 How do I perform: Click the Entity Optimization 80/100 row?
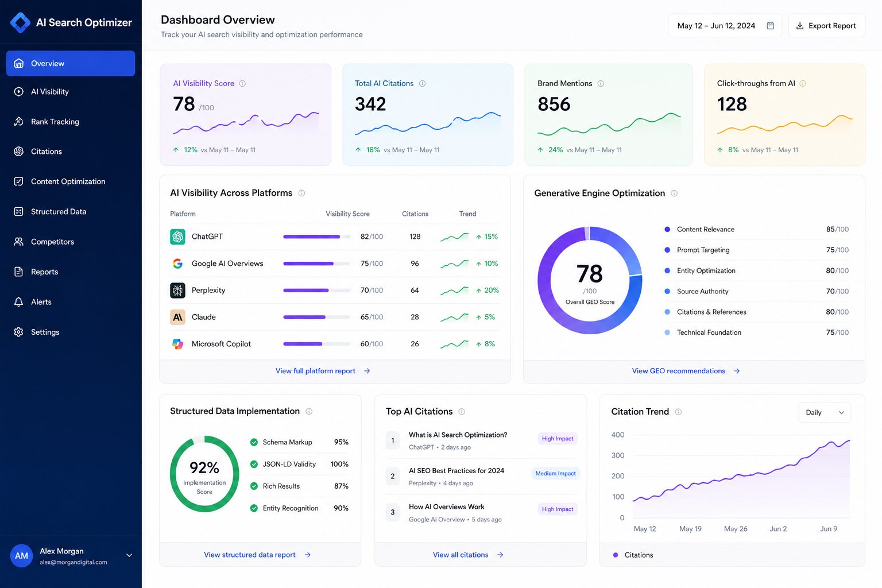click(756, 270)
